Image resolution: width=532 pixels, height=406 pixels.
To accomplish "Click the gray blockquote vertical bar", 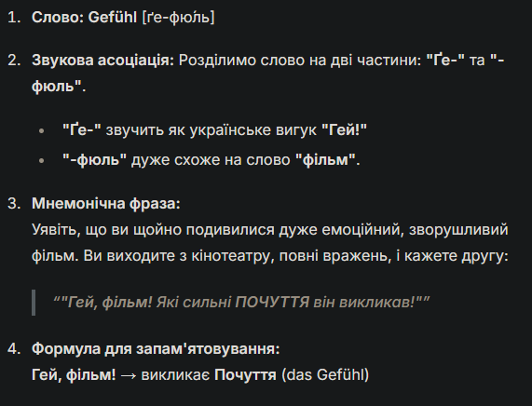I will coord(34,303).
